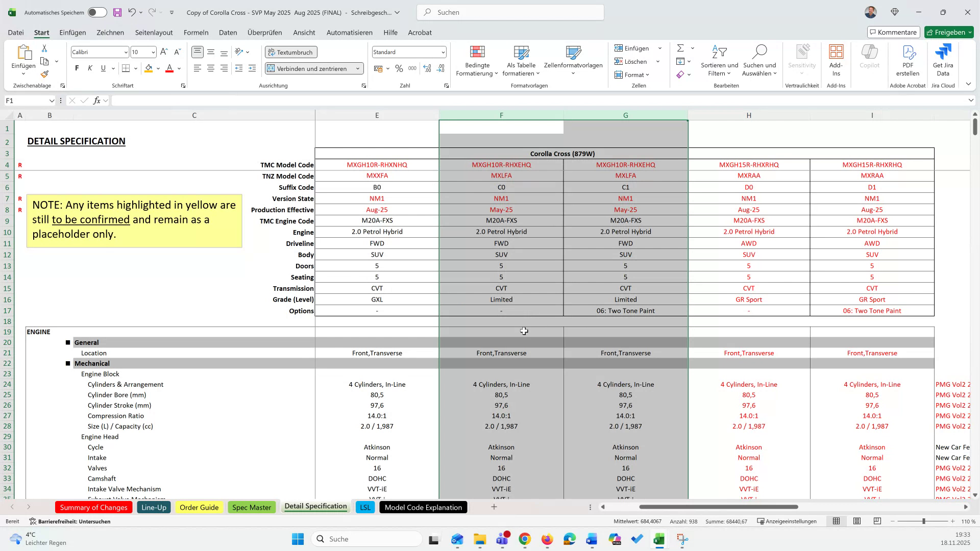Enable Textumbruch for selected cells

(290, 52)
